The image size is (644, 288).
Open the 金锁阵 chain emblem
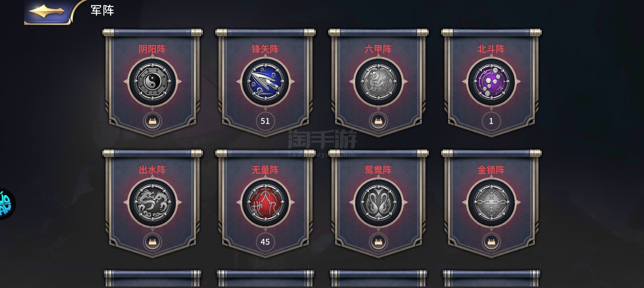point(491,202)
